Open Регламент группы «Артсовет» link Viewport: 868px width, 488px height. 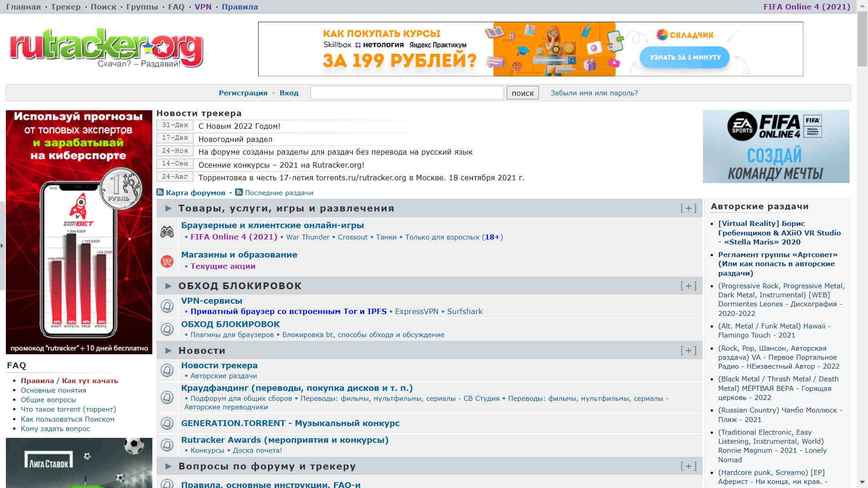778,264
